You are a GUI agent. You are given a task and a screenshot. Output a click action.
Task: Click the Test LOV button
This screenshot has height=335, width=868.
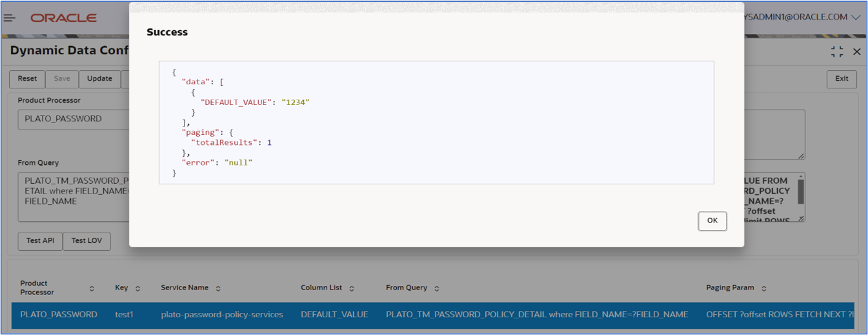click(87, 241)
